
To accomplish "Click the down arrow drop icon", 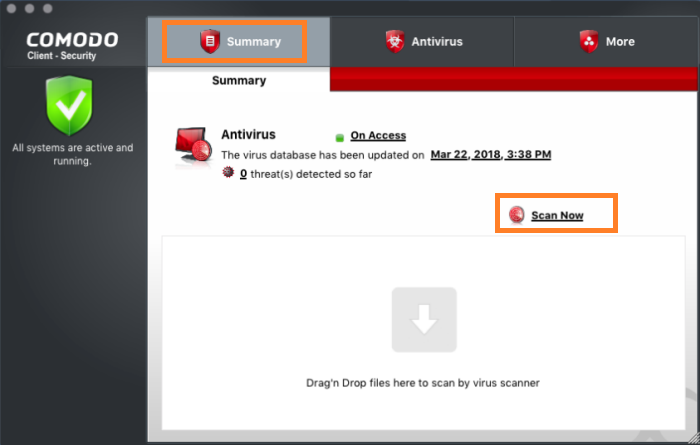I will [424, 320].
